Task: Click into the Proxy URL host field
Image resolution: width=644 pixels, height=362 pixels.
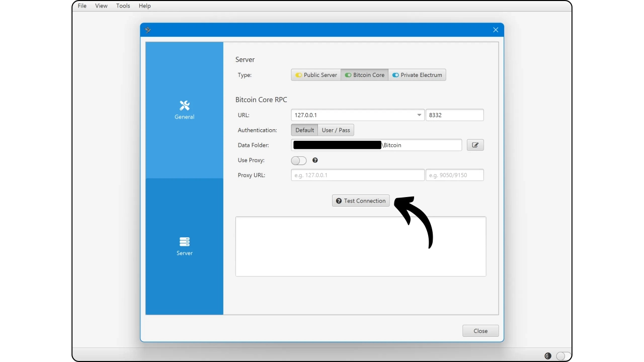Action: point(357,175)
